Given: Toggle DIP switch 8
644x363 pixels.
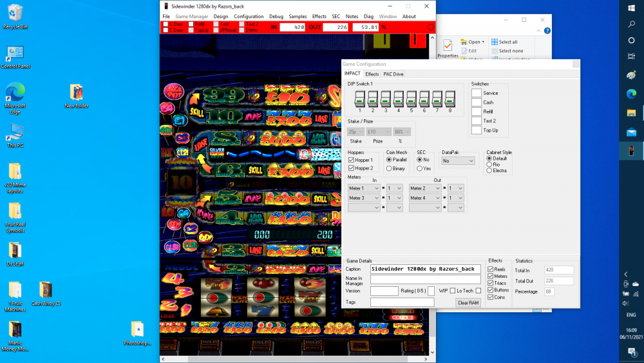Looking at the screenshot, I should [449, 99].
